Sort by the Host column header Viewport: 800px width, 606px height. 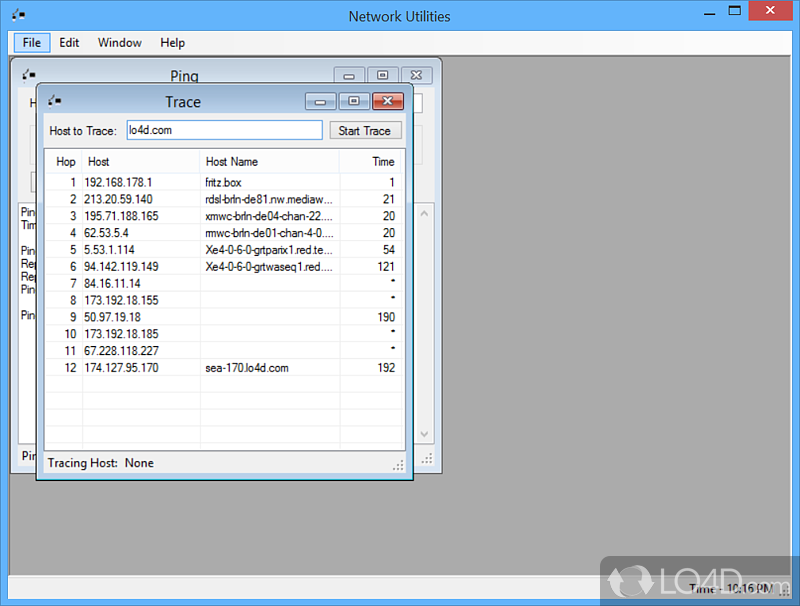141,162
